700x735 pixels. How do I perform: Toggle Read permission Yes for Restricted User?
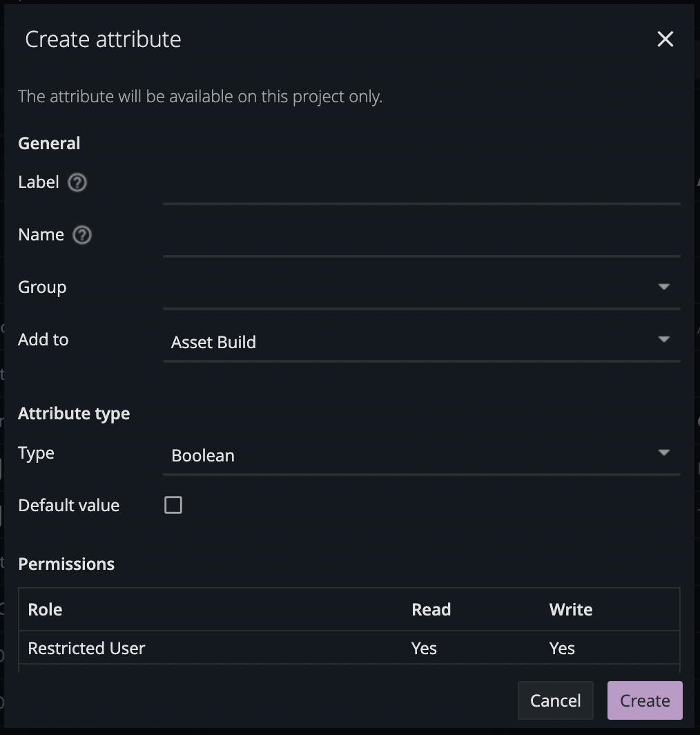pyautogui.click(x=424, y=648)
